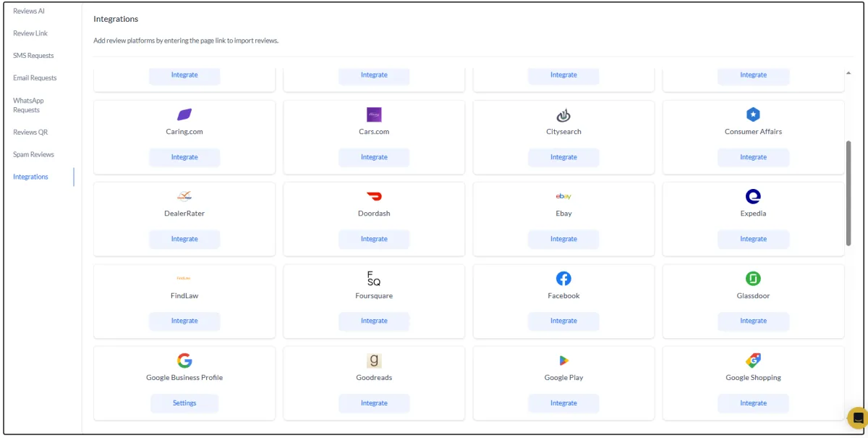Click Integrate under Citysearch
The height and width of the screenshot is (438, 868).
tap(563, 157)
